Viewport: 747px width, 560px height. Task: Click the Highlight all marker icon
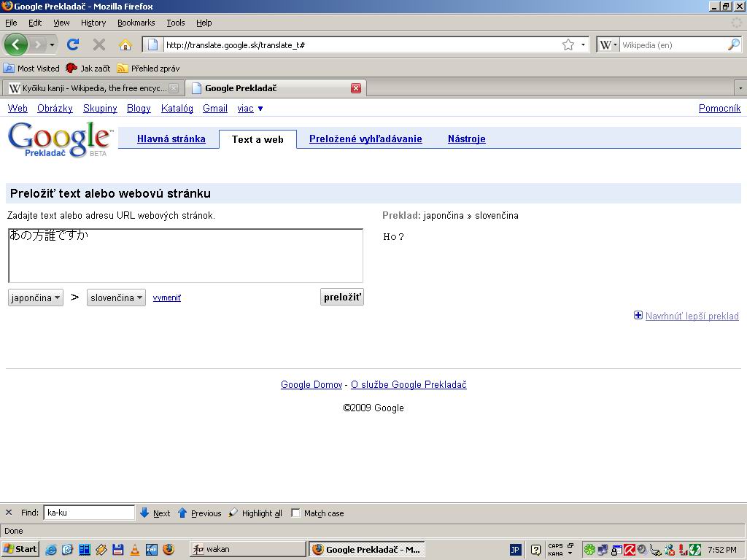point(233,513)
